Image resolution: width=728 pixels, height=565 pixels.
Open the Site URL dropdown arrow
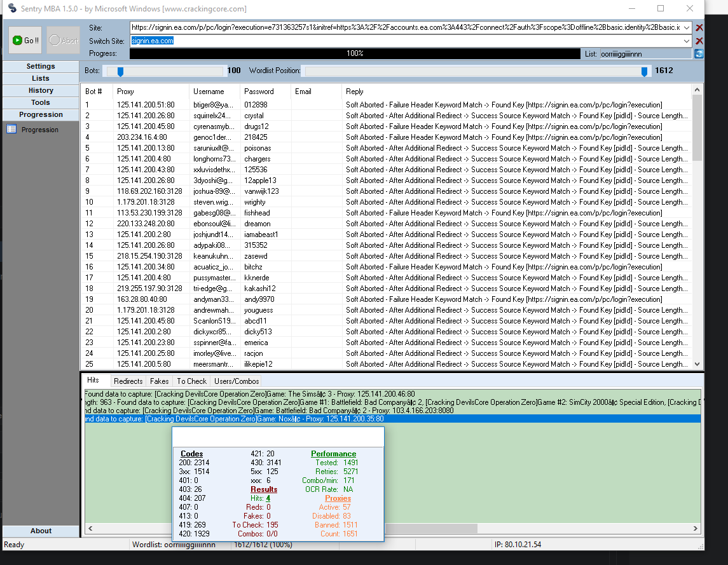(686, 28)
